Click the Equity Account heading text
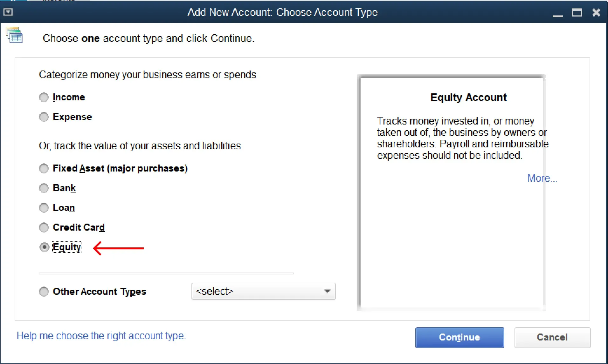This screenshot has height=364, width=608. click(x=468, y=97)
